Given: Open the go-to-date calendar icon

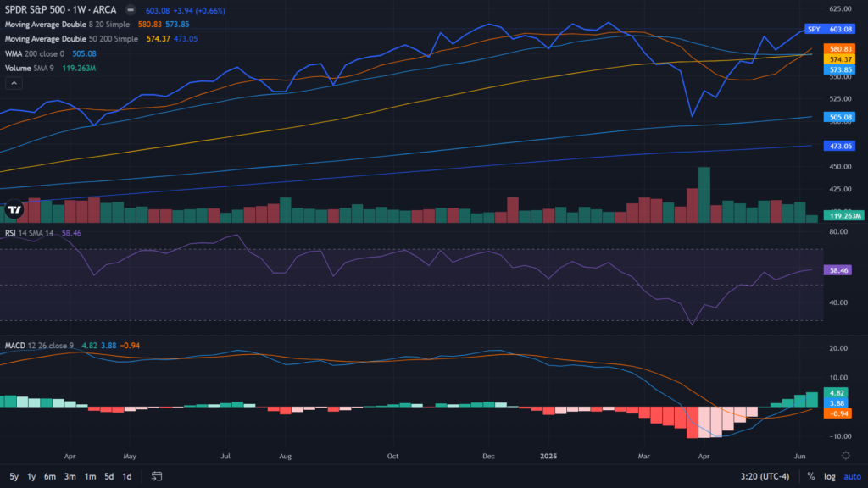Looking at the screenshot, I should coord(157,476).
